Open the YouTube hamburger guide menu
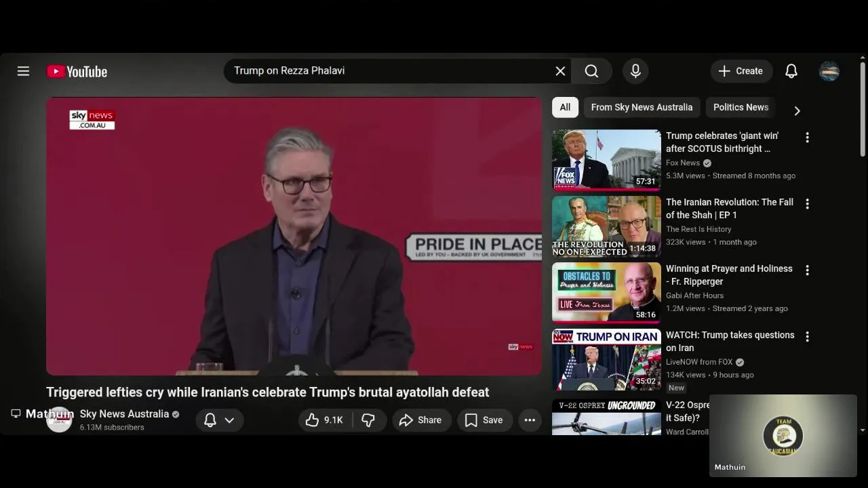This screenshot has width=868, height=488. [x=23, y=71]
